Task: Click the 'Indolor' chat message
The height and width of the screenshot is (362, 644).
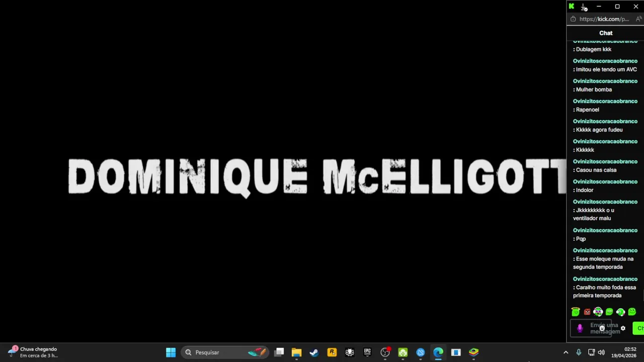Action: [x=585, y=190]
